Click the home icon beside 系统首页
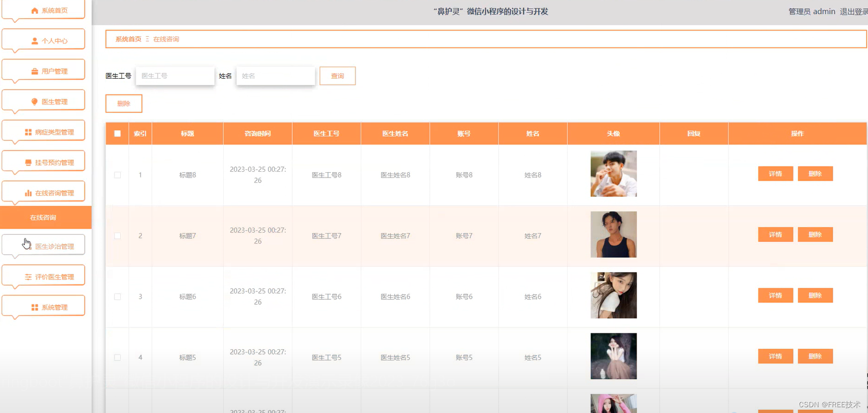868x413 pixels. (35, 11)
